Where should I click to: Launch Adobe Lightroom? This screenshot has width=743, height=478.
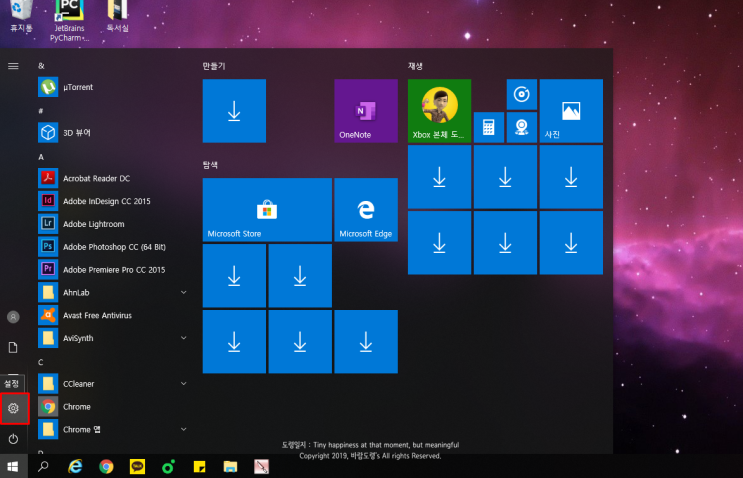(x=113, y=224)
